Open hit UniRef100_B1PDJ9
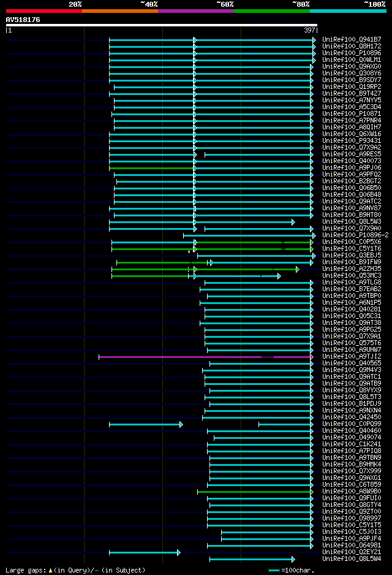 pyautogui.click(x=352, y=404)
